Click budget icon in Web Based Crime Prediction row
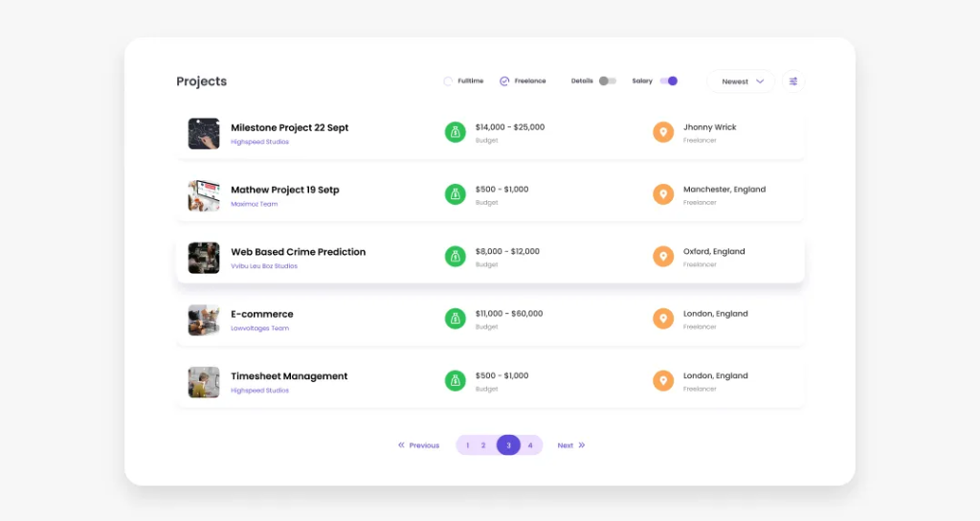980x521 pixels. point(455,257)
